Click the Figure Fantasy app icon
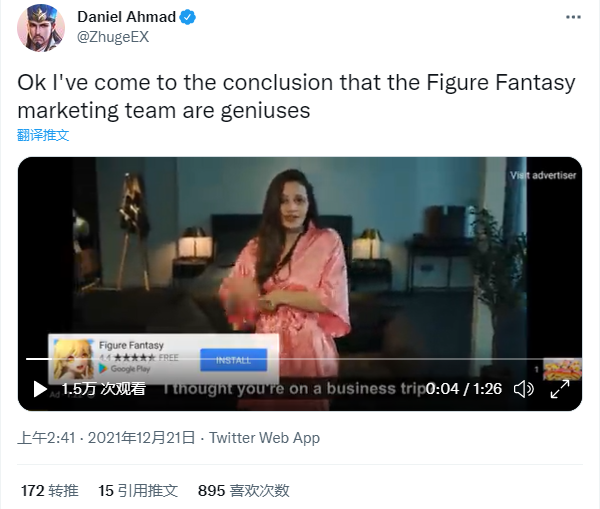 [x=73, y=359]
